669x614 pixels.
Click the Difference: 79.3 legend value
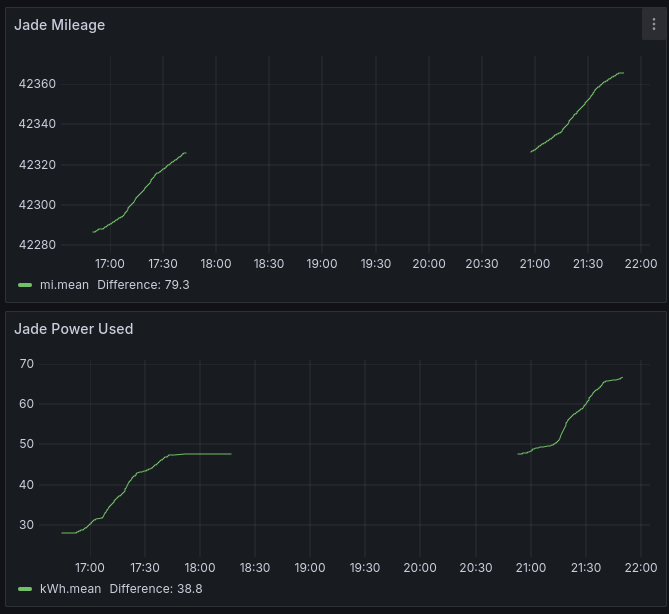click(143, 285)
